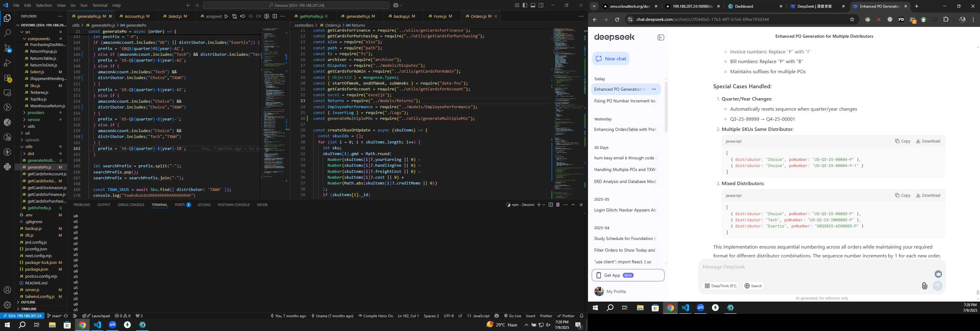Screen dimensions: 980x331
Task: Click the VS Code command center search box
Action: (296, 5)
